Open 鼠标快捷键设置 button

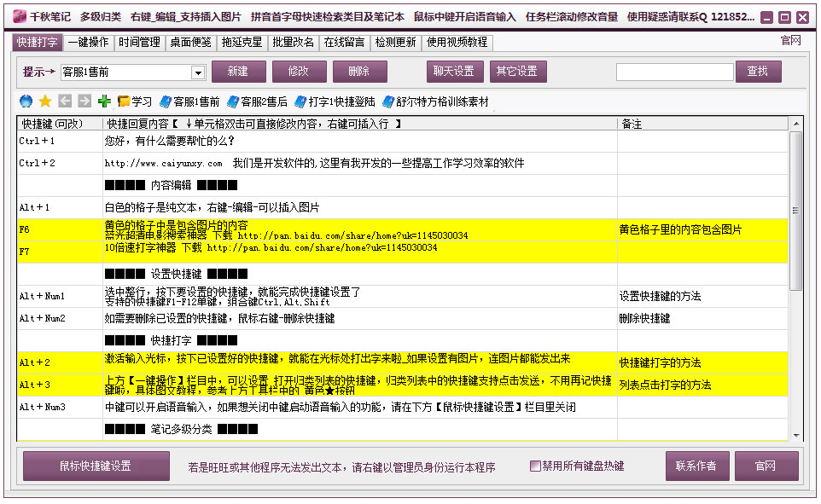click(x=96, y=466)
